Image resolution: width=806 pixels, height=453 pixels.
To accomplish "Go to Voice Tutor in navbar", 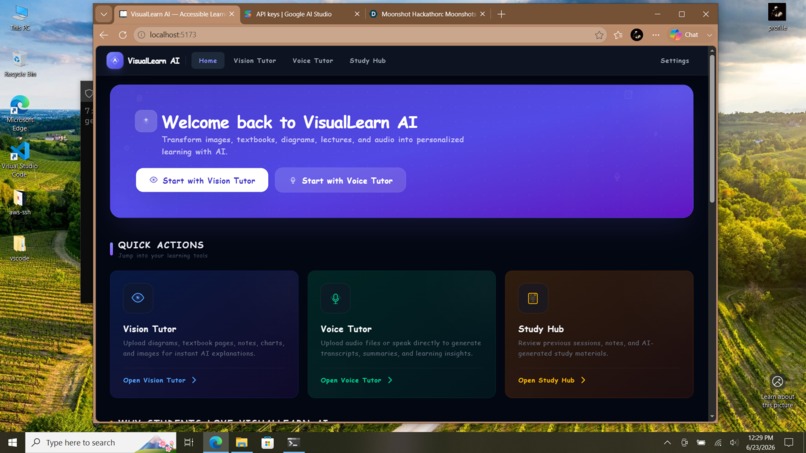I will [313, 61].
